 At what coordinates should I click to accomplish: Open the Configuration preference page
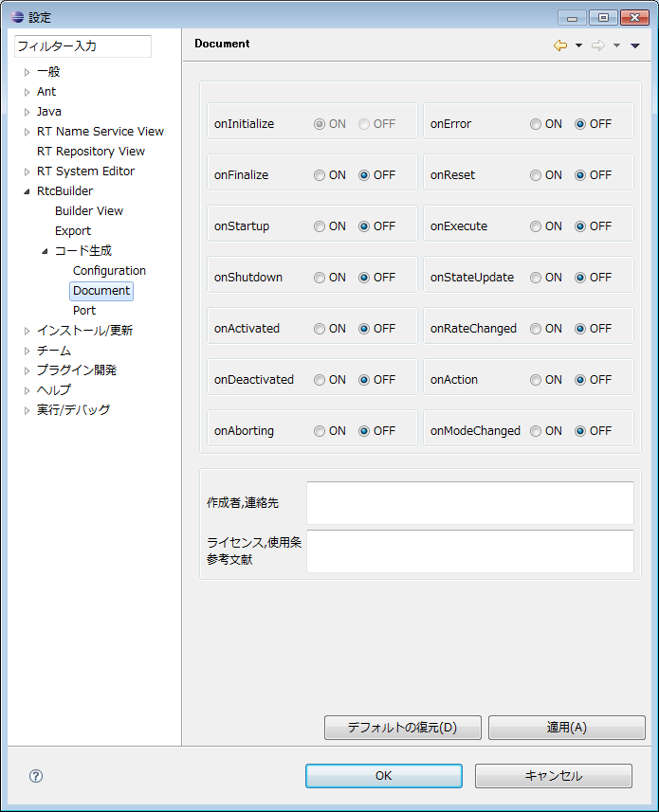click(109, 271)
